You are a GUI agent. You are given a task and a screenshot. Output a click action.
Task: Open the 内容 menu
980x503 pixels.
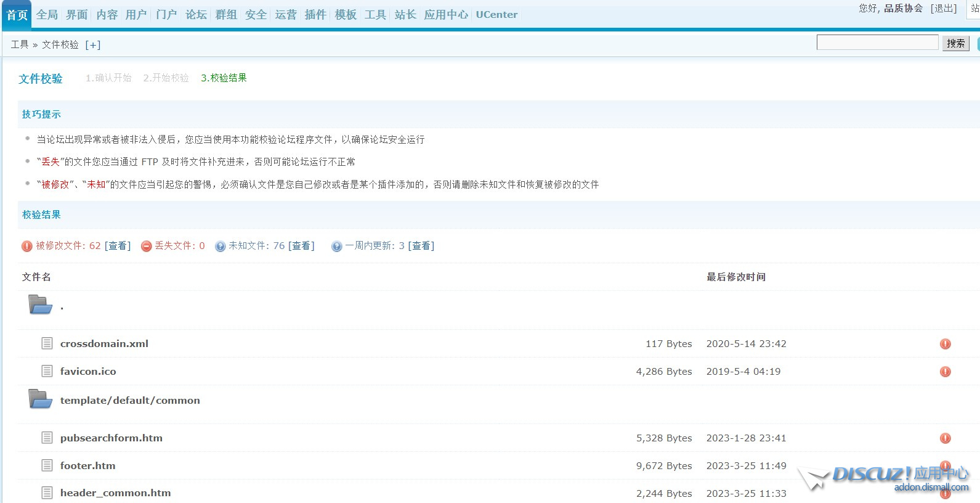(107, 15)
